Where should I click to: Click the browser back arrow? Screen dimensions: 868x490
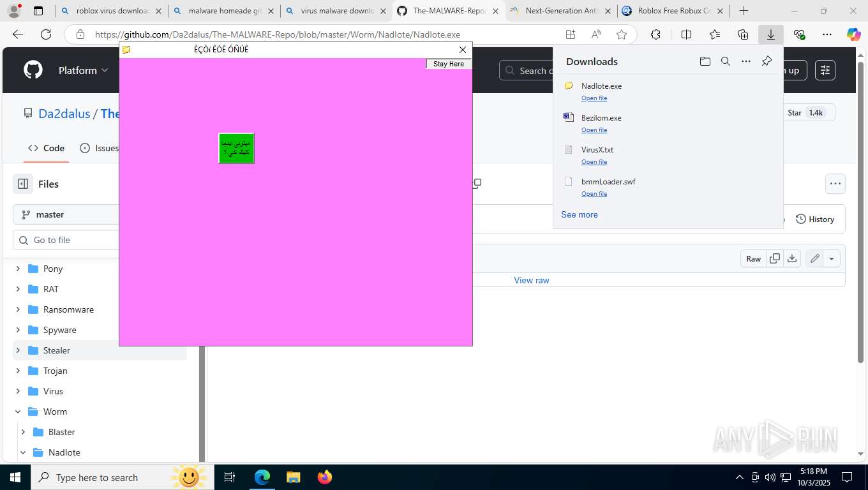17,35
